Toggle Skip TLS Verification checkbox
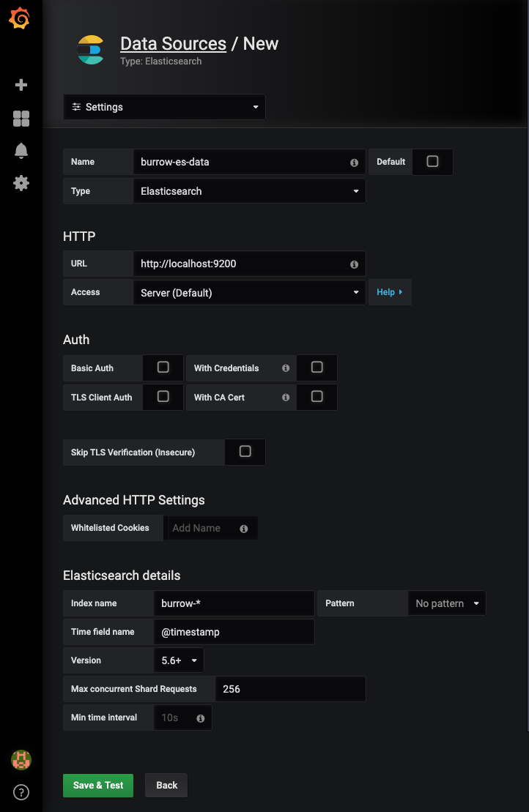Viewport: 529px width, 812px height. tap(245, 451)
